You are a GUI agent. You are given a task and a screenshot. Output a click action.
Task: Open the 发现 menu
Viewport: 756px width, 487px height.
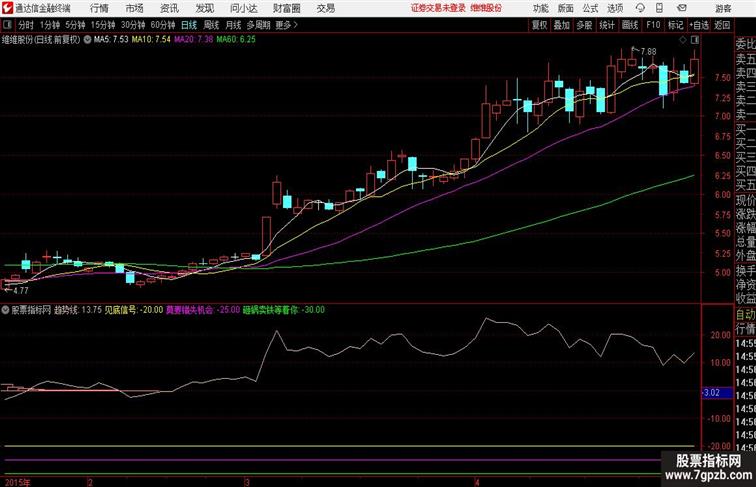[x=204, y=8]
